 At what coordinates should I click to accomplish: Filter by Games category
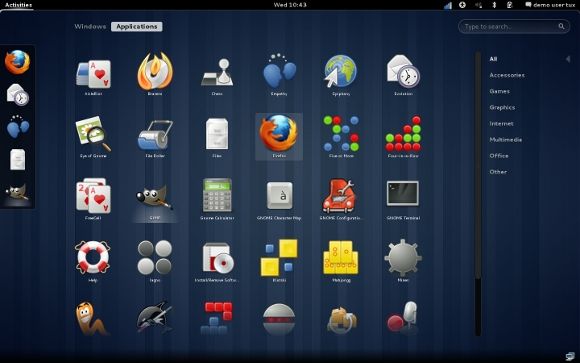(499, 91)
